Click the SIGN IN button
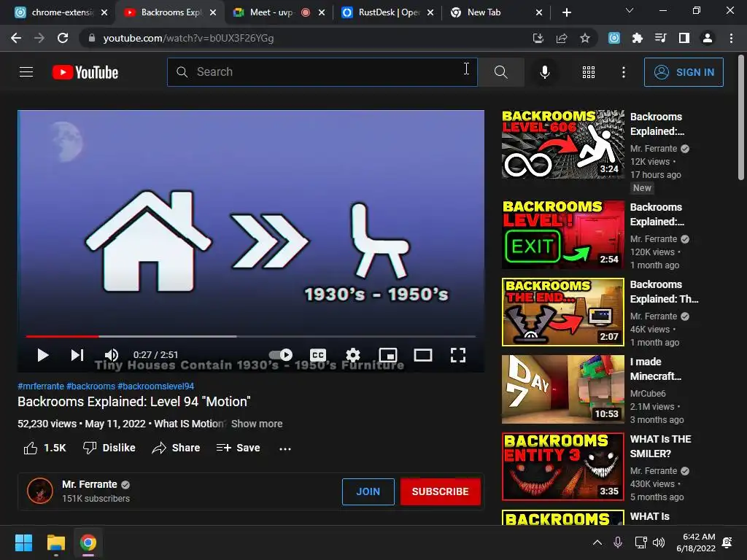 [684, 72]
